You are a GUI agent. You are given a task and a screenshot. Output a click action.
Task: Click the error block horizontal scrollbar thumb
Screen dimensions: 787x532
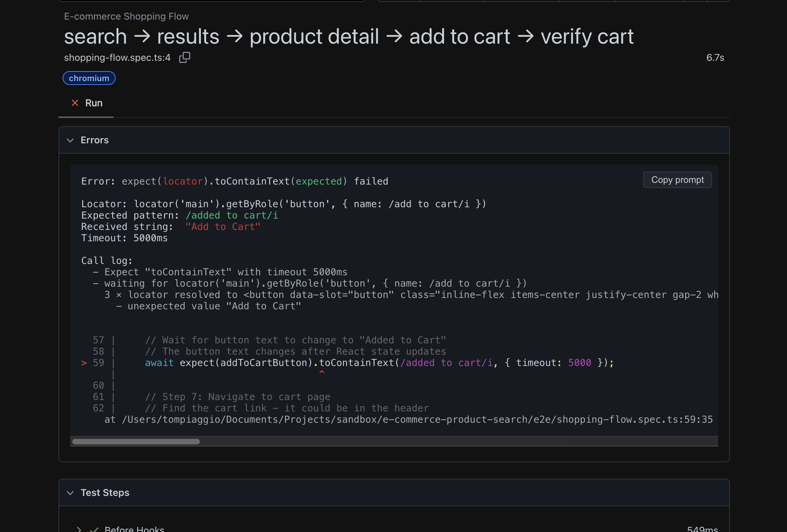pos(136,442)
